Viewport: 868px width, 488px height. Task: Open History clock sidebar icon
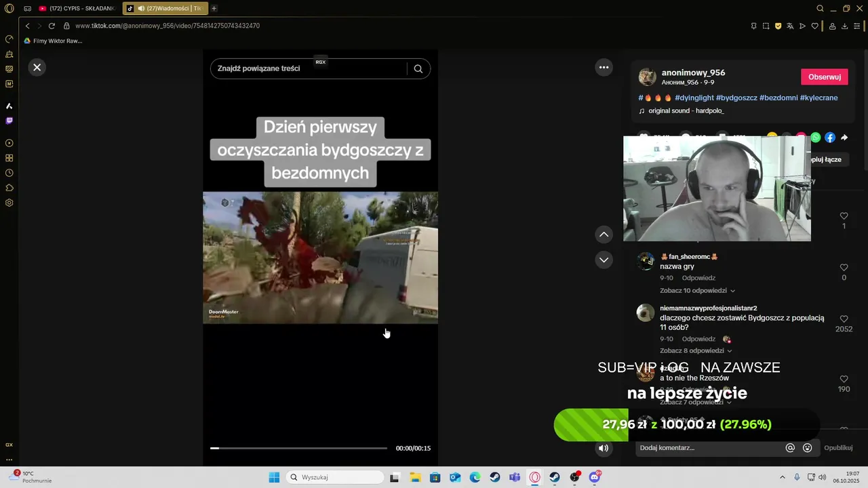(9, 173)
